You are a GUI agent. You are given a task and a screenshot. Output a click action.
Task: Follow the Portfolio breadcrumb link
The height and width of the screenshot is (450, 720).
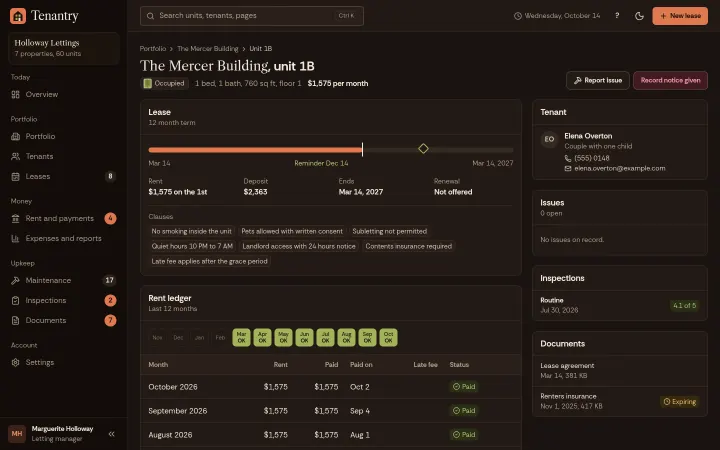[x=153, y=49]
